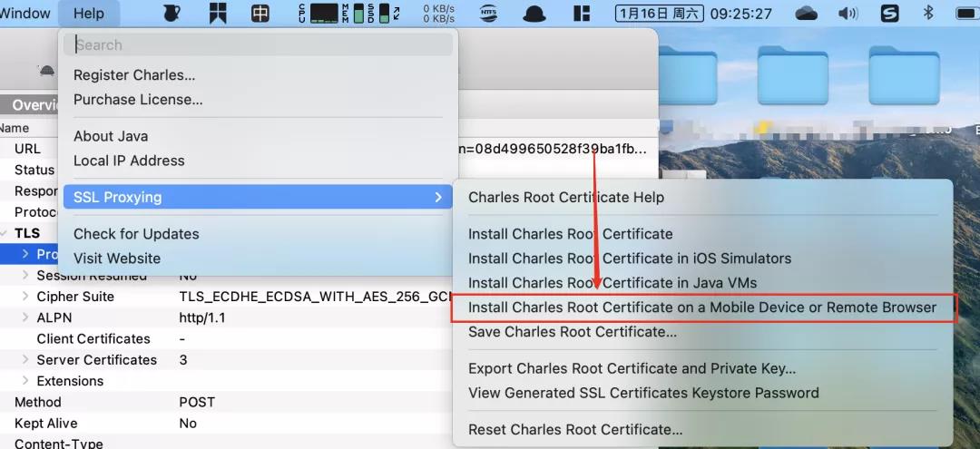The width and height of the screenshot is (980, 449).
Task: Install certificate on Mobile Device or Remote Browser
Action: click(x=703, y=307)
